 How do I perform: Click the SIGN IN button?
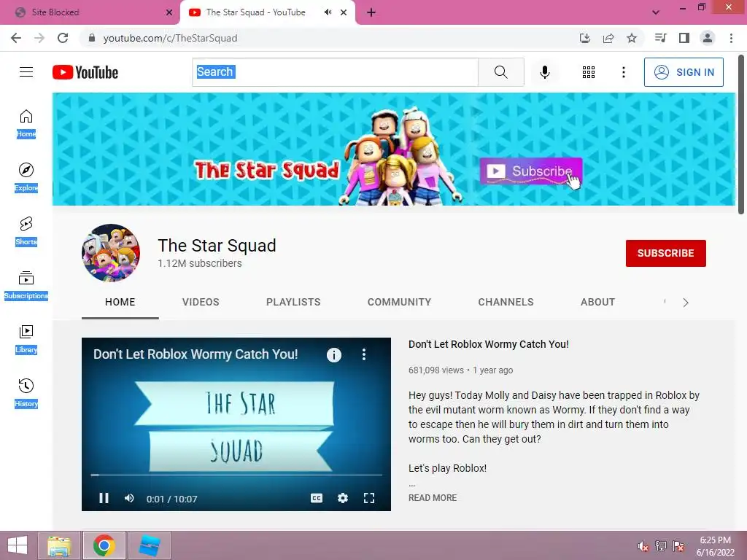(684, 72)
